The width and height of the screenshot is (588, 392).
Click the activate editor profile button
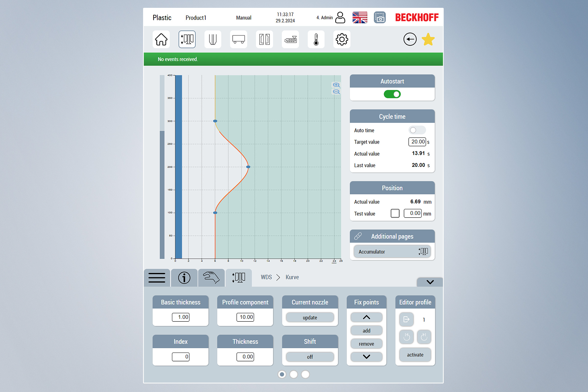click(x=415, y=355)
